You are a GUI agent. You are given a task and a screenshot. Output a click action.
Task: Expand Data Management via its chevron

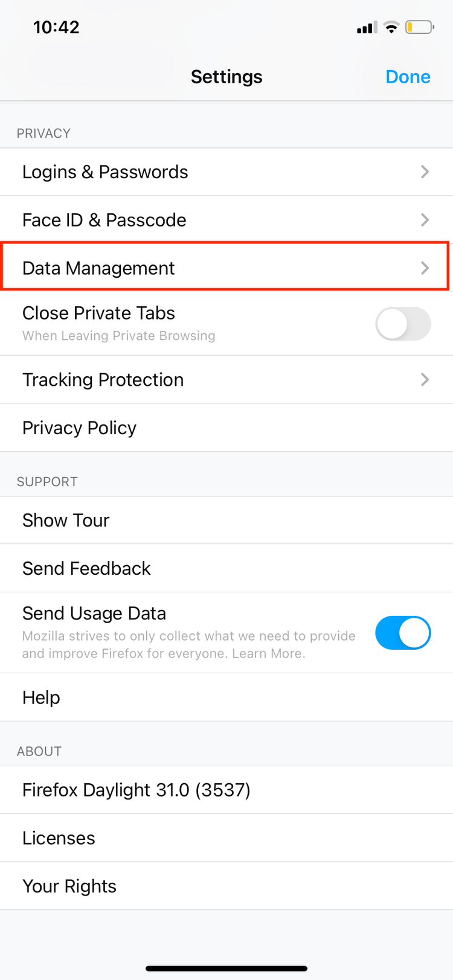click(425, 268)
